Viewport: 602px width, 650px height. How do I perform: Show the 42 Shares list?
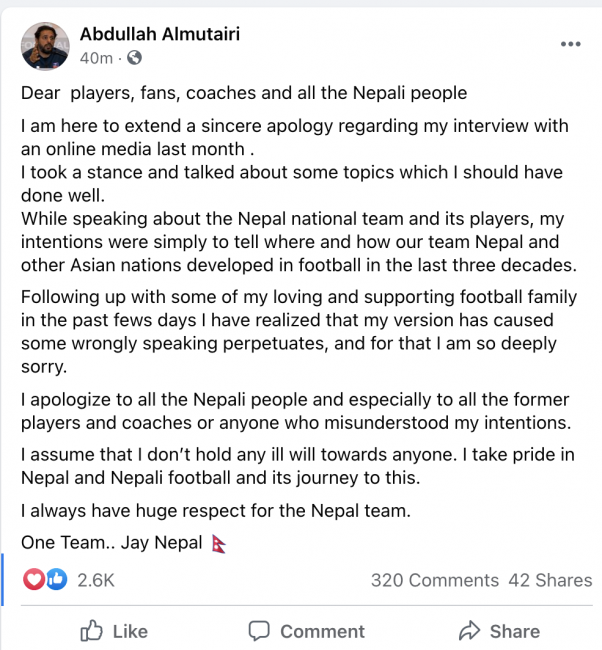point(550,580)
